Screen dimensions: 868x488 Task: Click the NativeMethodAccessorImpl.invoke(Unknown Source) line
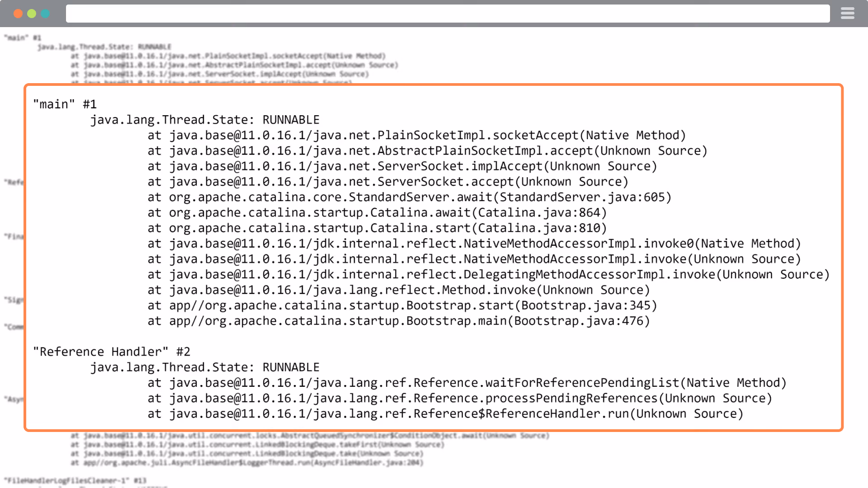tap(474, 259)
